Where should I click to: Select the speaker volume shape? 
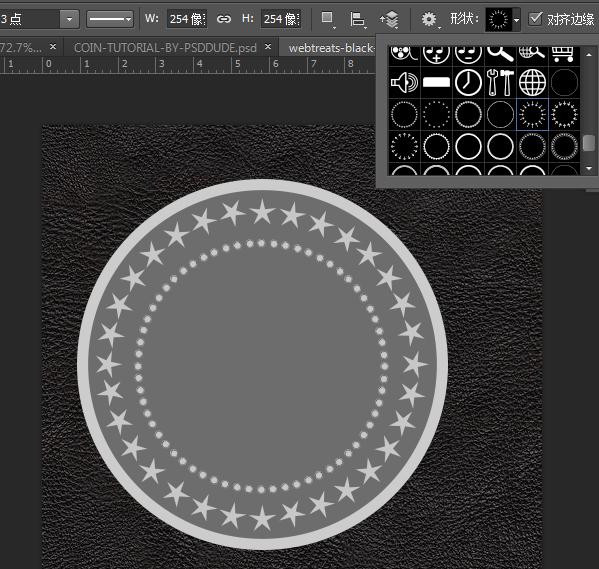click(x=404, y=83)
